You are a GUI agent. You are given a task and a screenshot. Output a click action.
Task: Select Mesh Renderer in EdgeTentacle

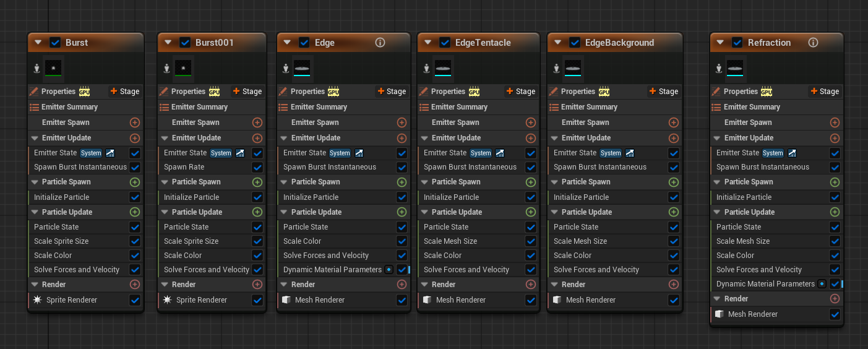click(461, 300)
